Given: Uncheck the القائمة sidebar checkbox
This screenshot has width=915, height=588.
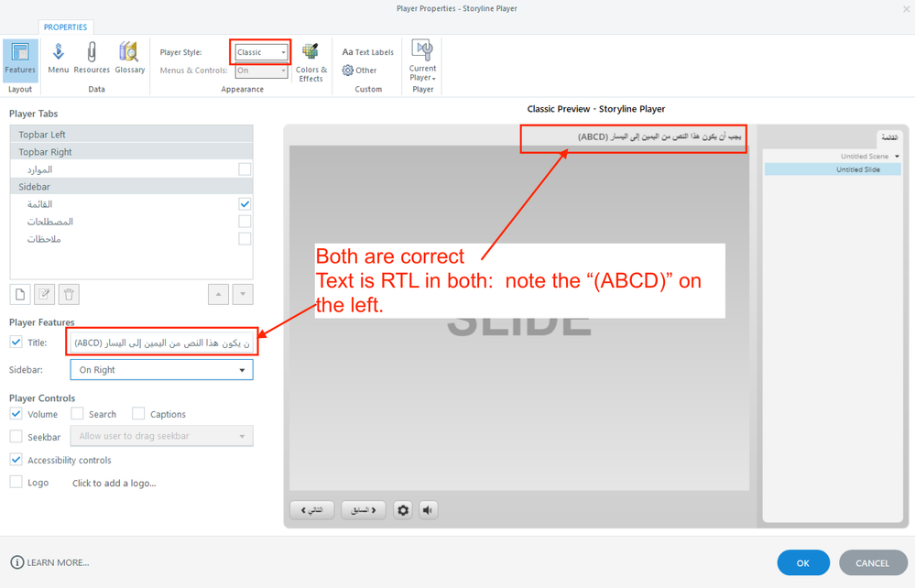Looking at the screenshot, I should pyautogui.click(x=245, y=204).
